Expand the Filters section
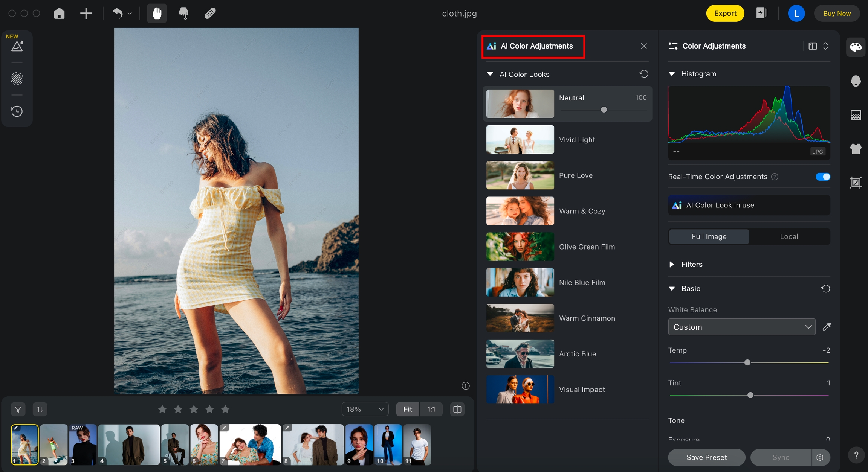868x472 pixels. tap(671, 264)
